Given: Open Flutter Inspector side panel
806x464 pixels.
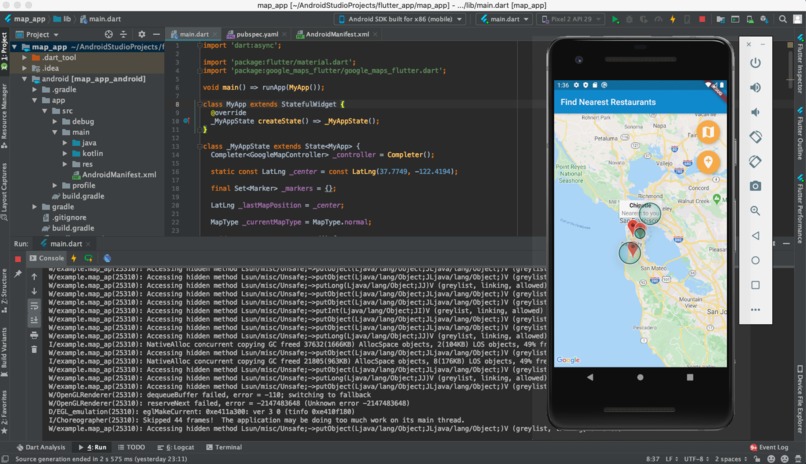Looking at the screenshot, I should (x=800, y=64).
